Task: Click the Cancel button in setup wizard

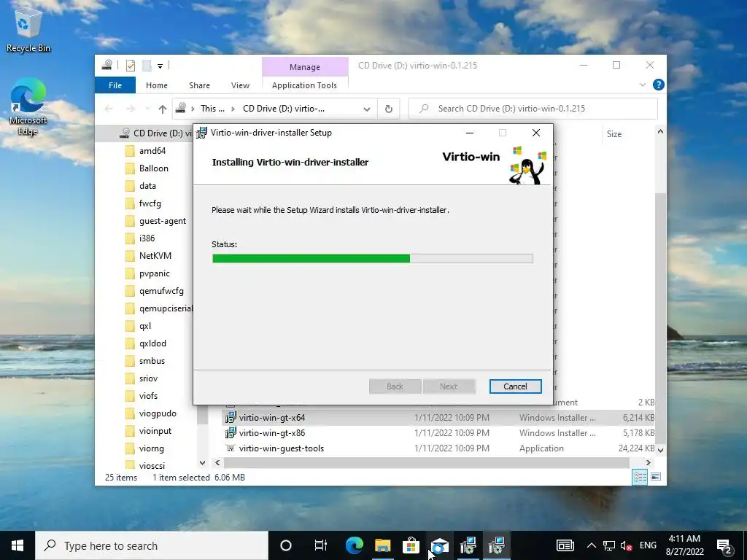Action: pyautogui.click(x=515, y=386)
